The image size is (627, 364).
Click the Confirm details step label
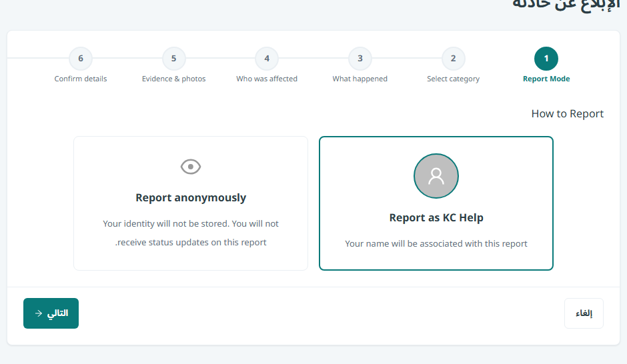point(80,79)
